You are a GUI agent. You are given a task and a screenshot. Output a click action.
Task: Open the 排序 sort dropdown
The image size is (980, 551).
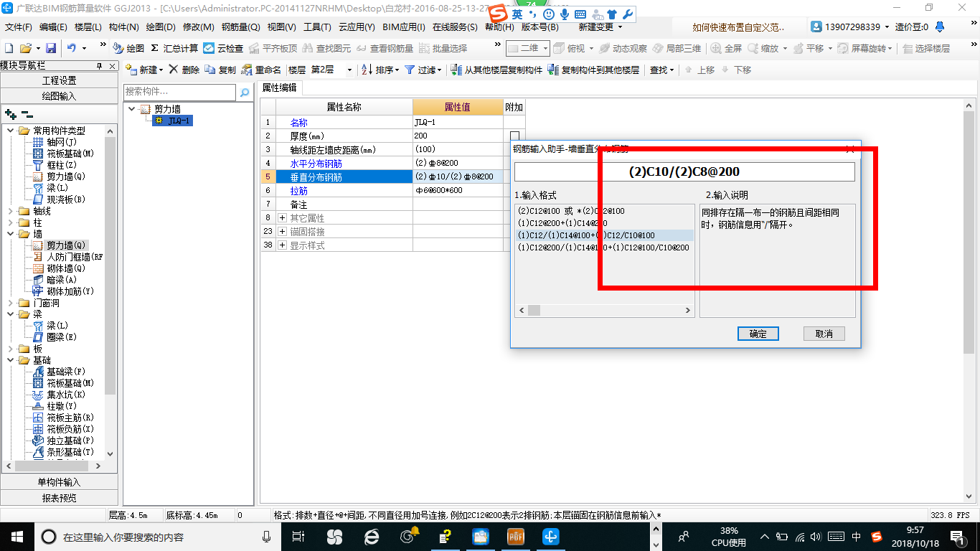click(380, 70)
